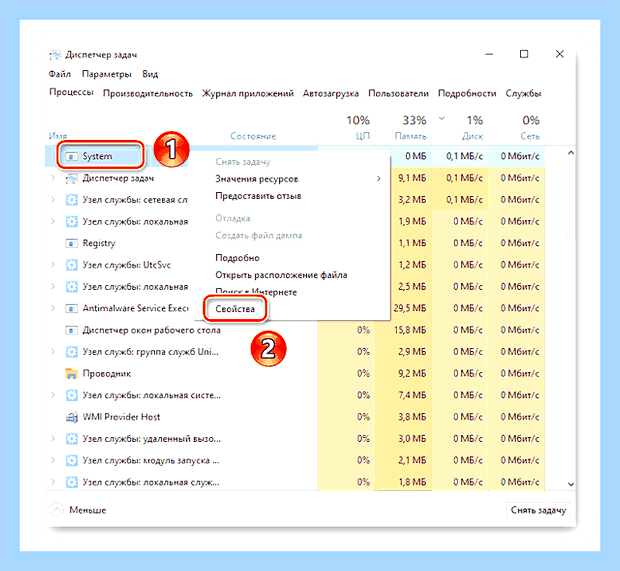Click the Снять задачу button
Viewport: 620px width, 571px height.
539,510
